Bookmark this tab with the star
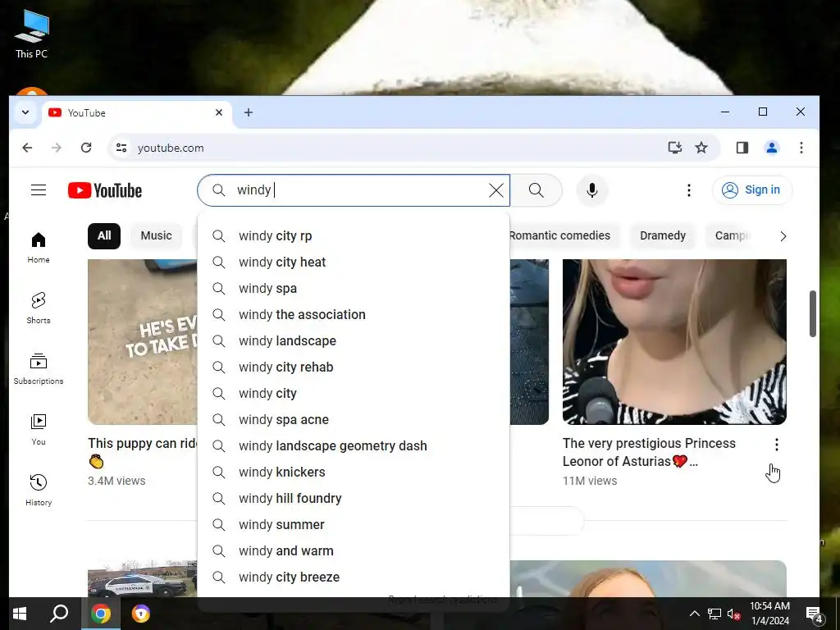Image resolution: width=840 pixels, height=630 pixels. [x=701, y=148]
